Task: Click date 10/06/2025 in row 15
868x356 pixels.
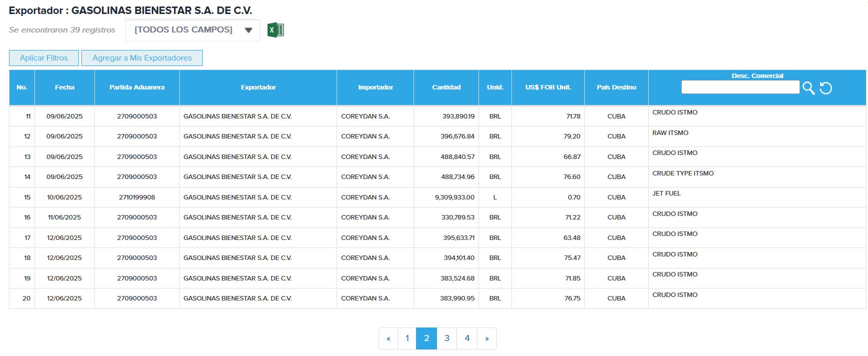Action: point(64,197)
